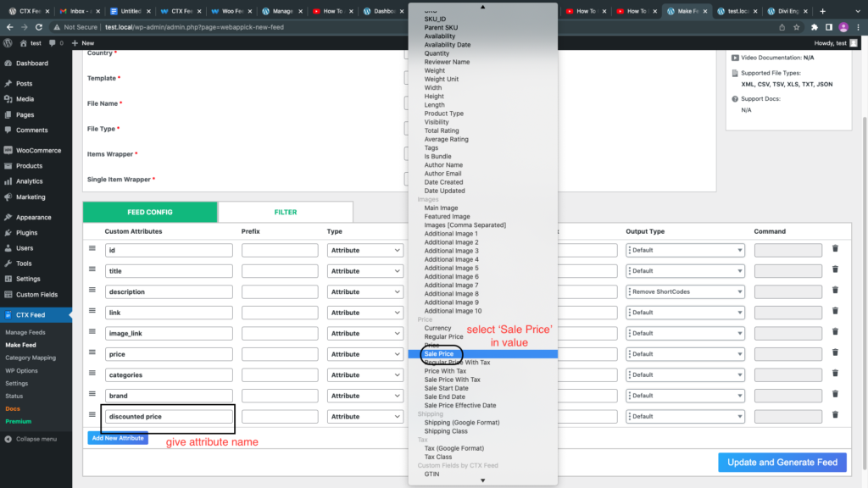Click the Prefix field for id row

[280, 250]
